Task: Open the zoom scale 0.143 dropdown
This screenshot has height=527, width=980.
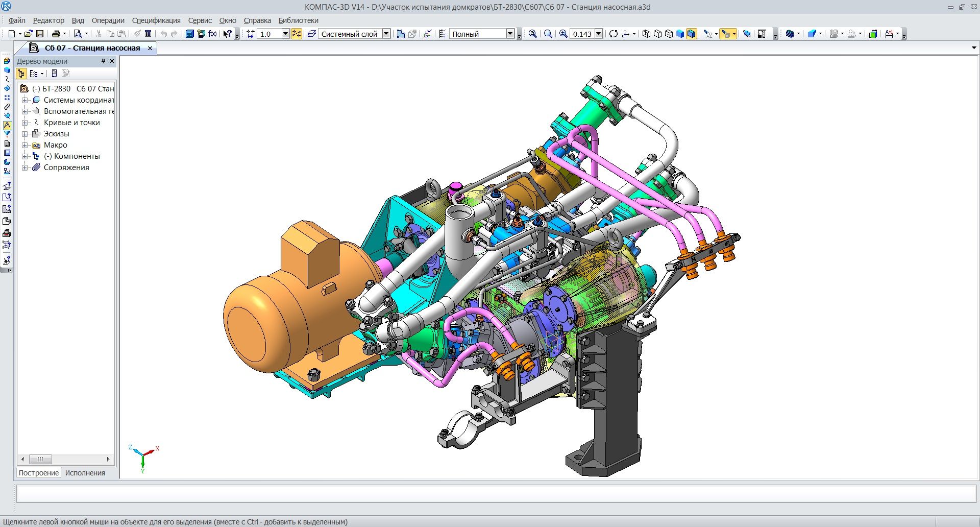Action: pyautogui.click(x=599, y=34)
